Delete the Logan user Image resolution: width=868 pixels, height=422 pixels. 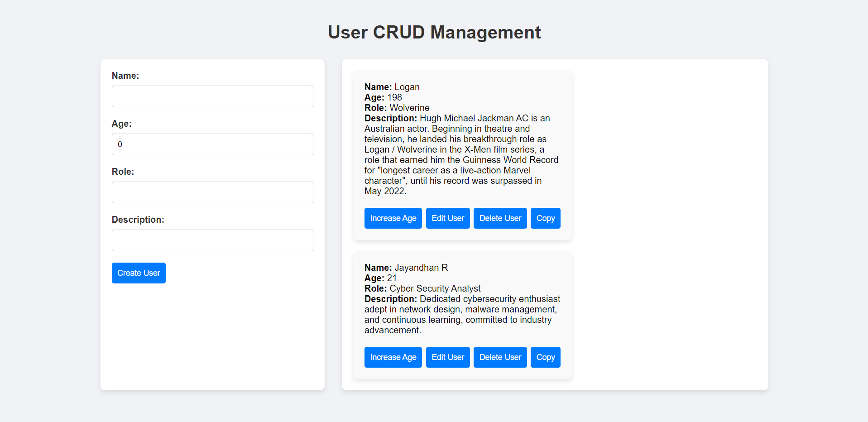click(x=500, y=218)
